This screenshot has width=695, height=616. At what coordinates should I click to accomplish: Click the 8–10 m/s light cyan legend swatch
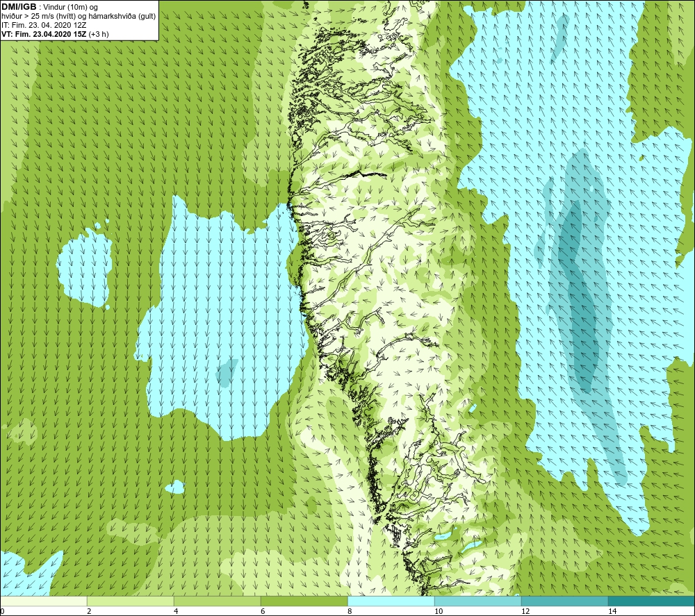[391, 601]
